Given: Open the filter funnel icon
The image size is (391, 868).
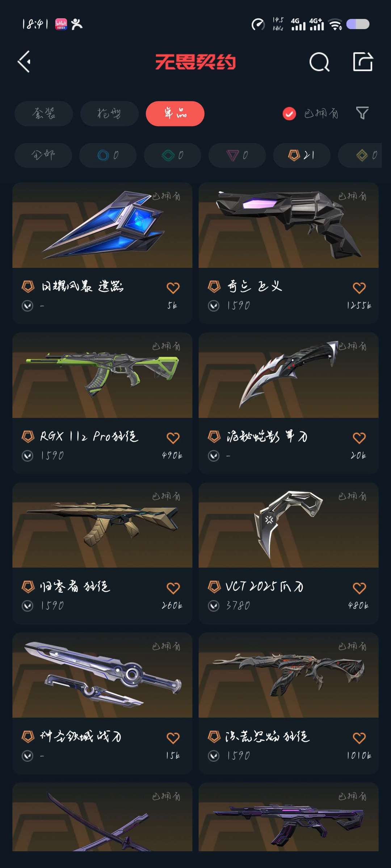Looking at the screenshot, I should 362,113.
